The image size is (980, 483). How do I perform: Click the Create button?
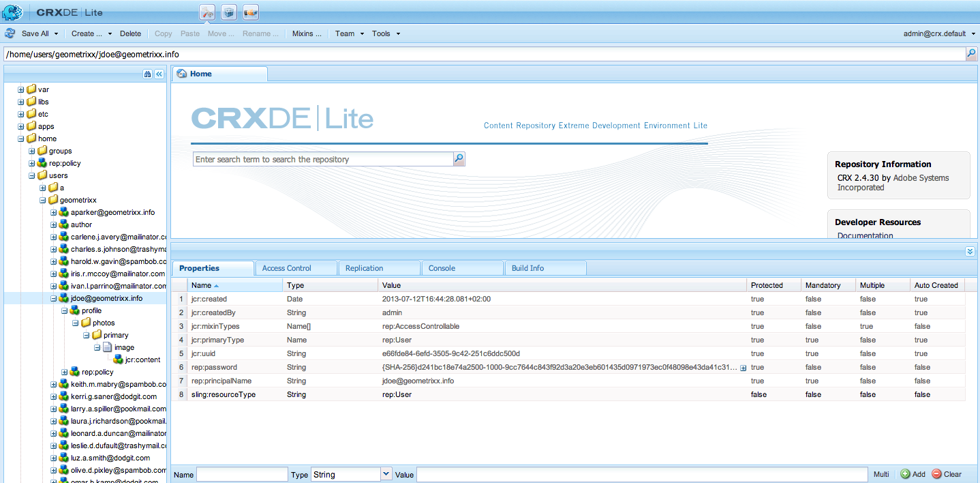point(87,33)
